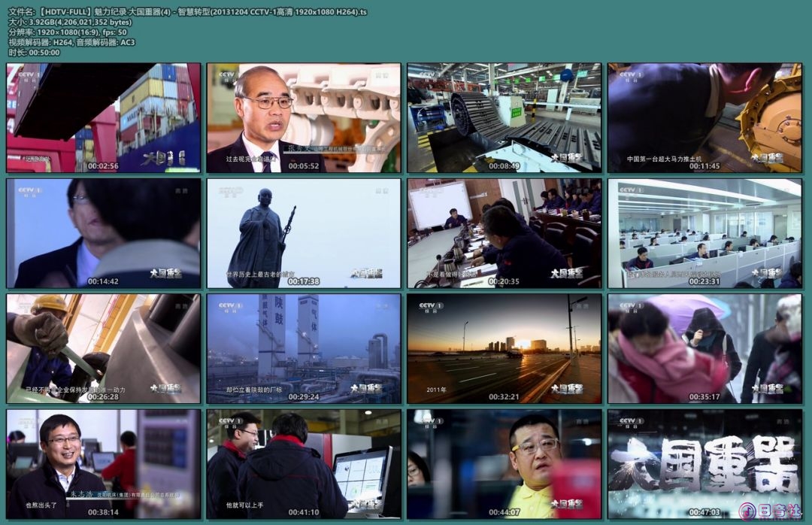Pick the thumbnail timestamped 00:38:14
Viewport: 812px width, 525px height.
[x=104, y=464]
